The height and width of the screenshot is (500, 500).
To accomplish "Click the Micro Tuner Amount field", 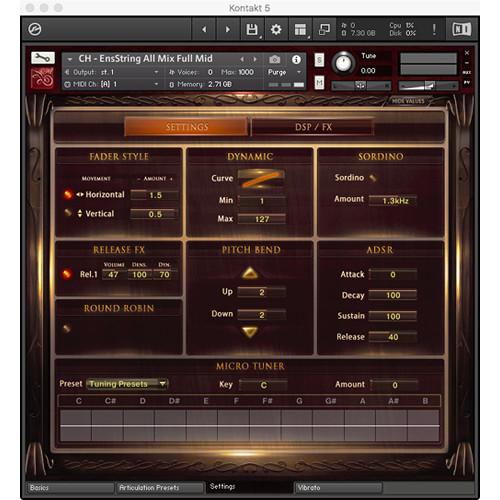I will (394, 385).
